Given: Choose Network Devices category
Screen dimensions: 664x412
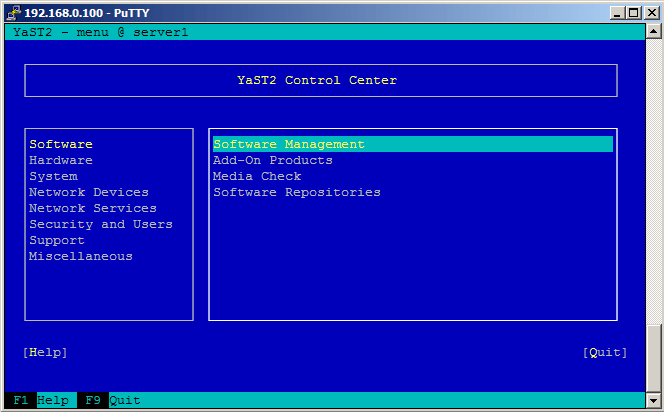Looking at the screenshot, I should (x=88, y=192).
